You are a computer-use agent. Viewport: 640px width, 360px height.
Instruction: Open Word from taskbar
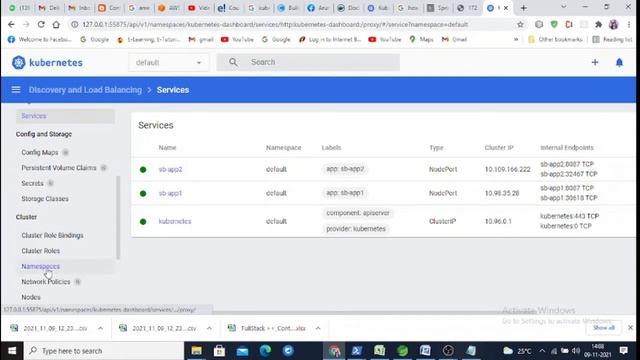(x=425, y=351)
